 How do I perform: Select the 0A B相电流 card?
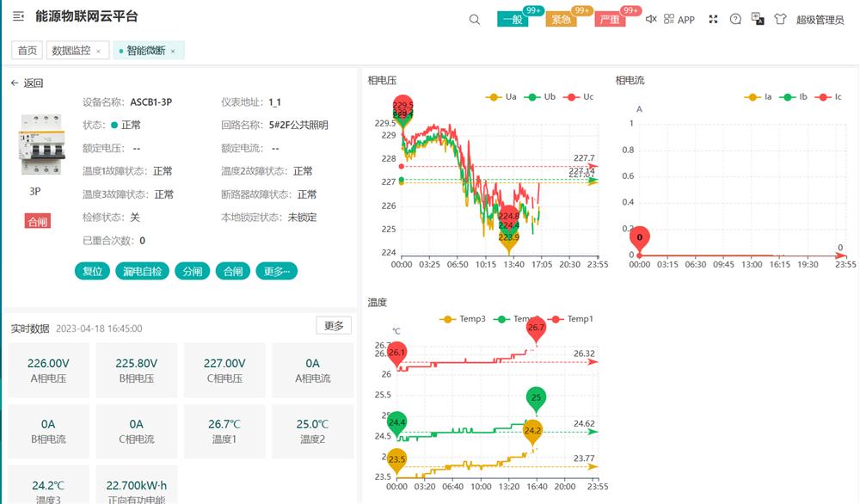(x=48, y=431)
